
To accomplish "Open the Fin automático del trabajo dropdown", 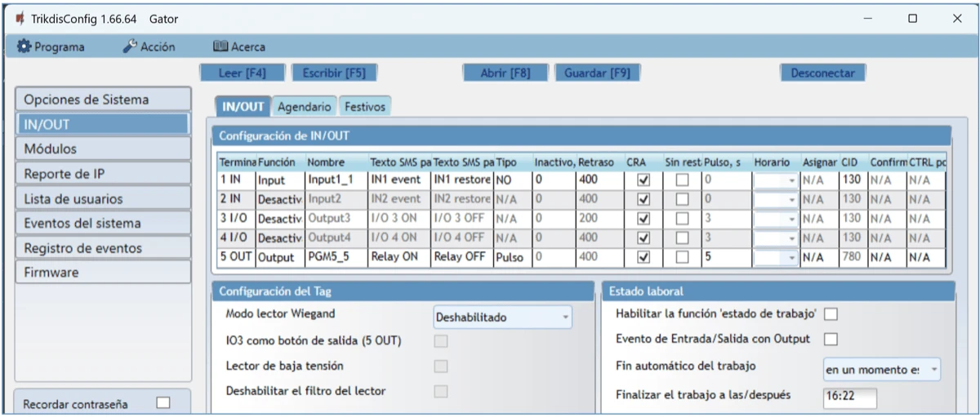I will 882,370.
